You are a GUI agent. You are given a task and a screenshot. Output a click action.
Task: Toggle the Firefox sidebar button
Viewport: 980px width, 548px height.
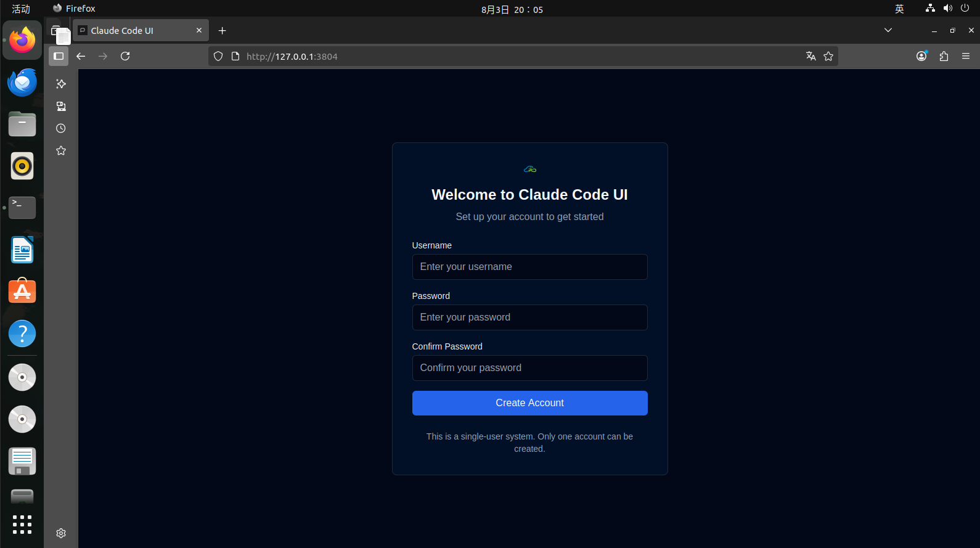[x=59, y=56]
